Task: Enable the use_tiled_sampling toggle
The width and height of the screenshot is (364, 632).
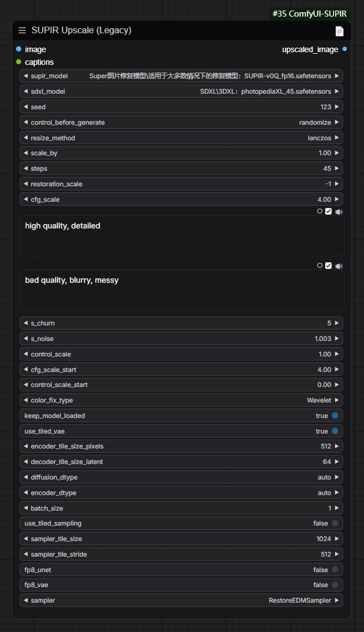Action: pos(335,523)
